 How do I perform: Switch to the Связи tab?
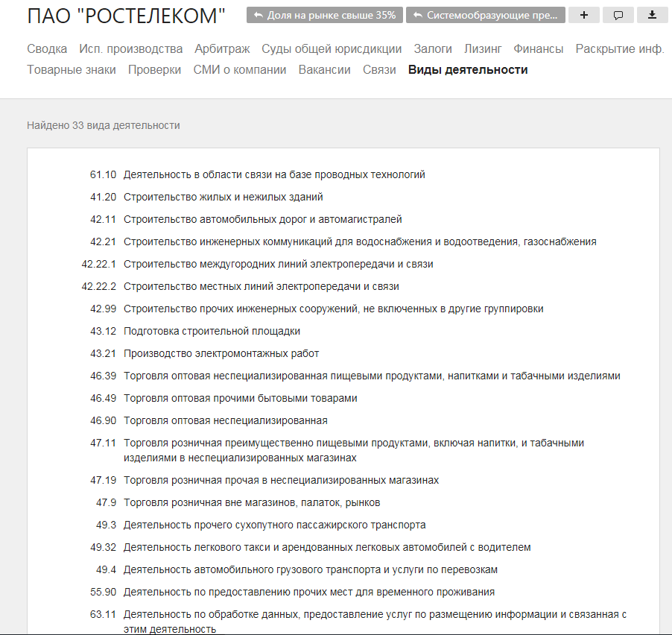(379, 69)
